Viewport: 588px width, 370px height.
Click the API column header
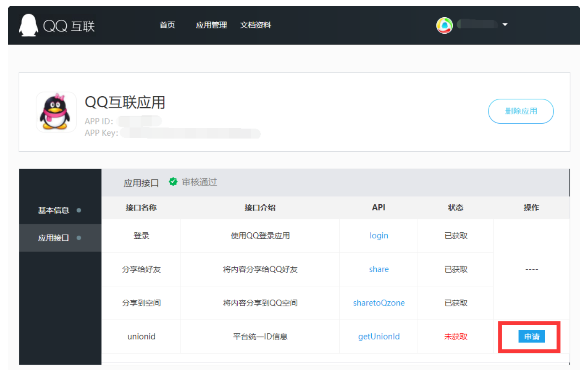379,208
